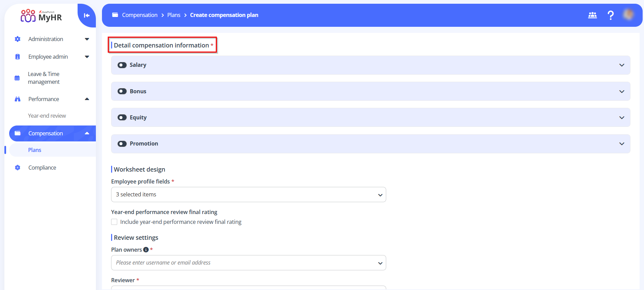This screenshot has width=644, height=290.
Task: Check Include year-end performance review final rating
Action: [x=114, y=222]
